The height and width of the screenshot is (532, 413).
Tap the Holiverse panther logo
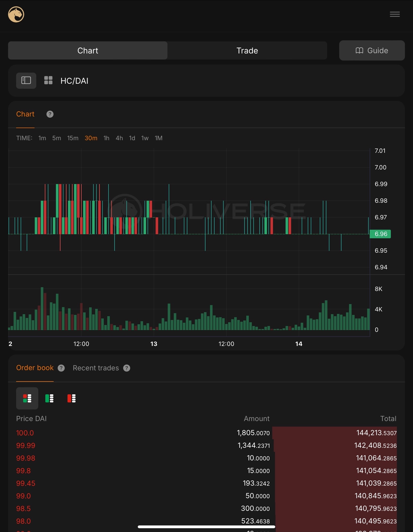click(x=16, y=14)
